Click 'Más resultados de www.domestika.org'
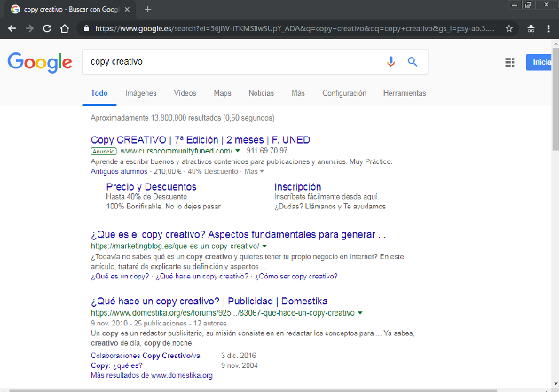The width and height of the screenshot is (559, 392). [x=152, y=375]
